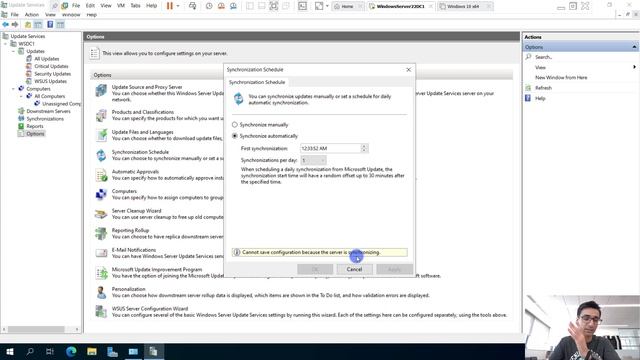Collapse the Updates tree node
This screenshot has width=640, height=360.
point(13,51)
